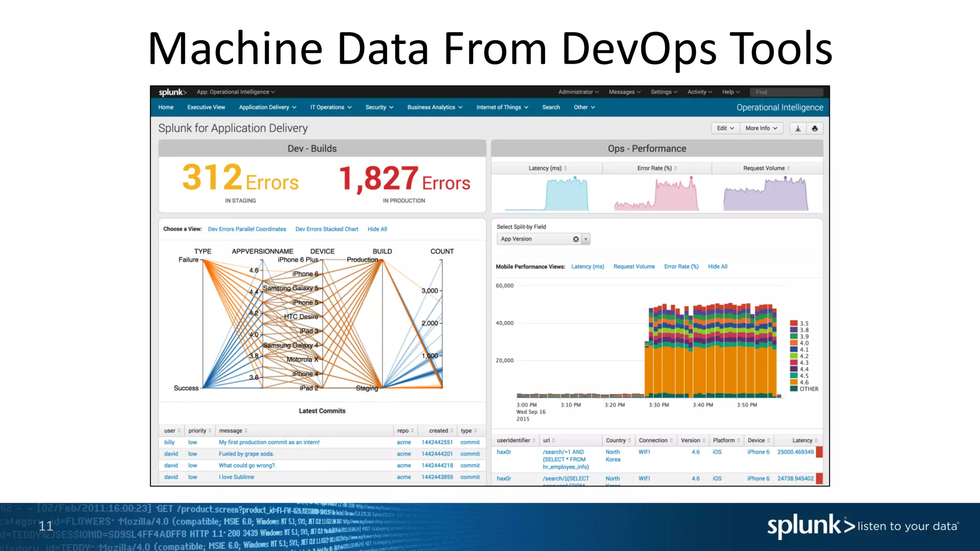Go to the Home nav item
Image resolution: width=980 pixels, height=551 pixels.
pyautogui.click(x=166, y=107)
